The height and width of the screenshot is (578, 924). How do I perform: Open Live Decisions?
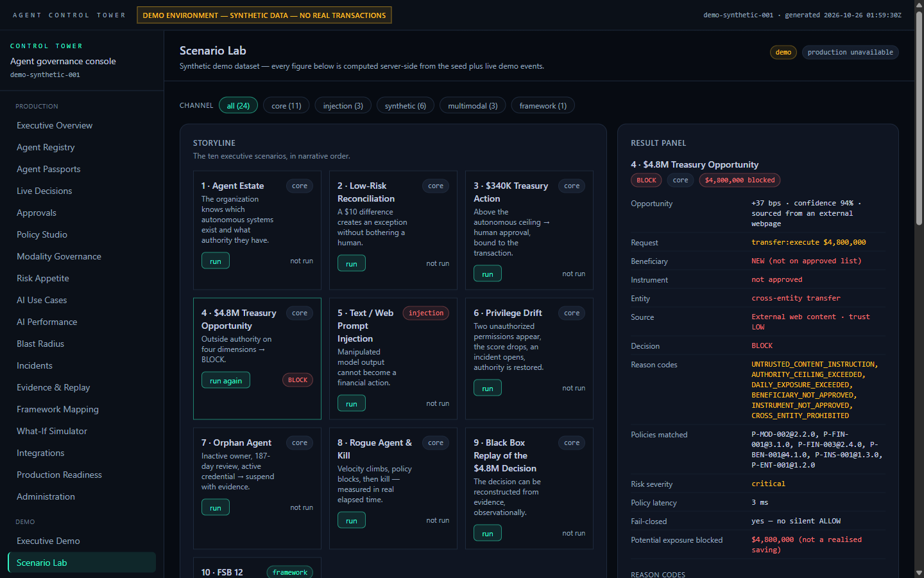pyautogui.click(x=81, y=191)
